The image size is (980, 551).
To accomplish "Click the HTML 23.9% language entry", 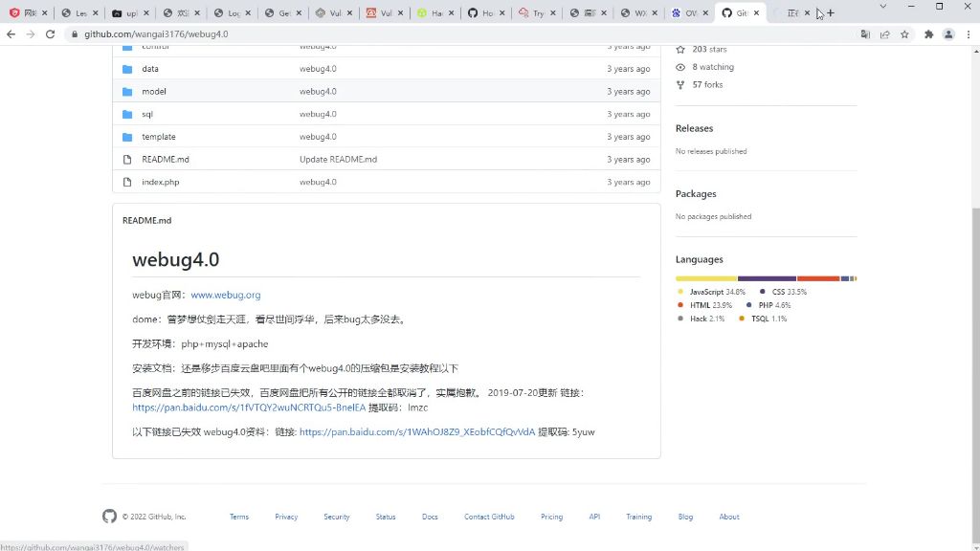I will 705,305.
